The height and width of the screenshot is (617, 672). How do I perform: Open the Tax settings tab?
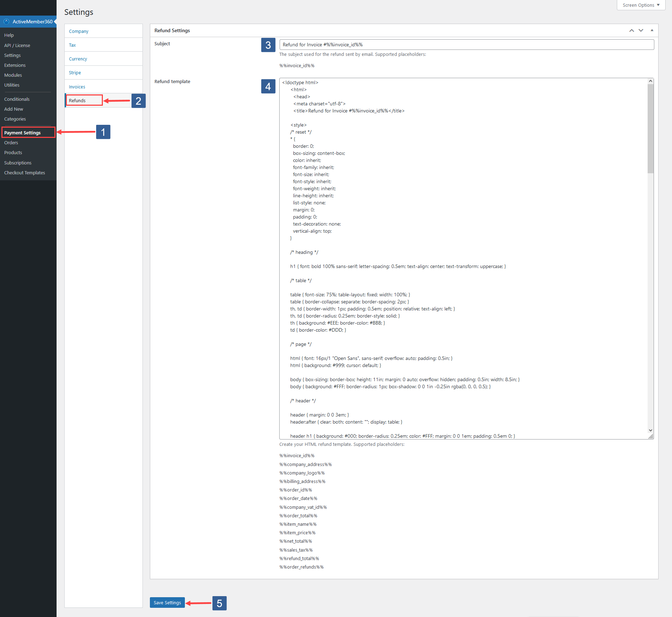pos(72,45)
